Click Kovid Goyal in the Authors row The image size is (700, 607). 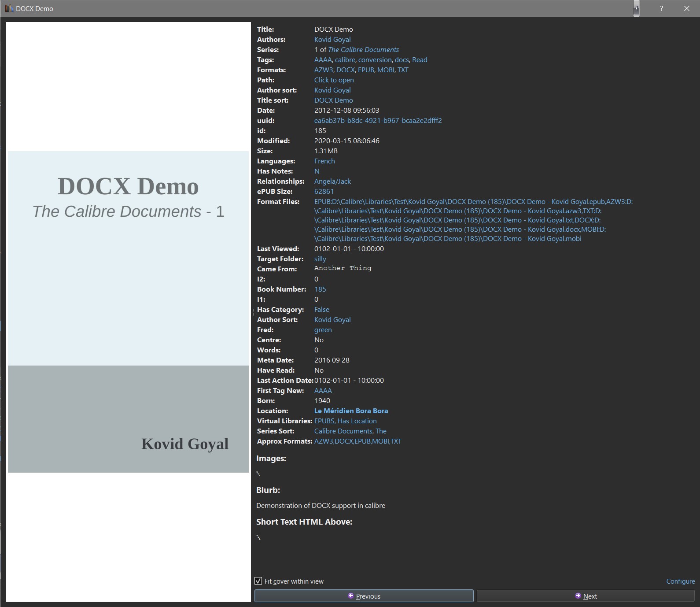[332, 40]
